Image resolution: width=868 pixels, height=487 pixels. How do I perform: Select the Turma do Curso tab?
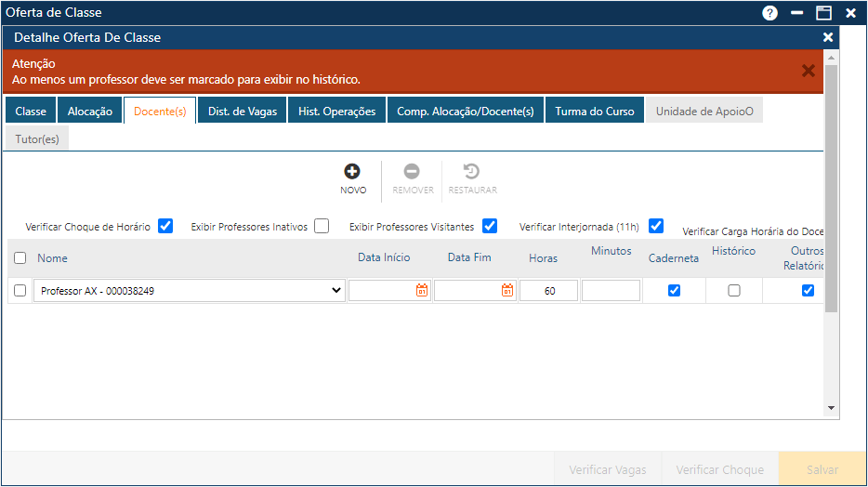(595, 112)
